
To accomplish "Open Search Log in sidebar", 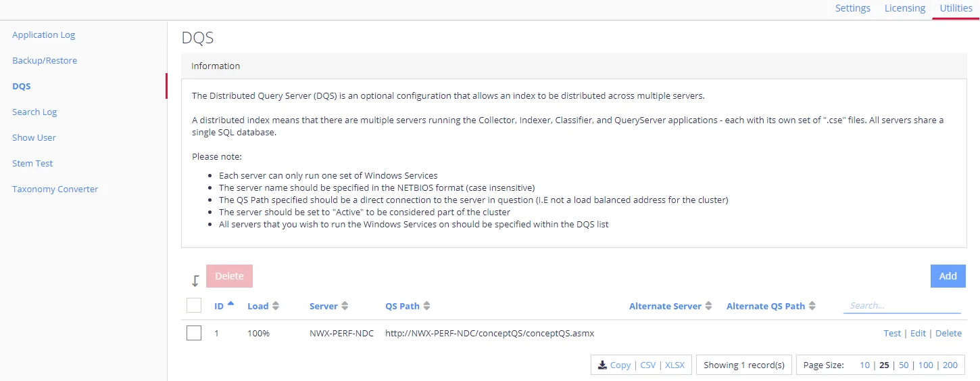I will pos(34,112).
